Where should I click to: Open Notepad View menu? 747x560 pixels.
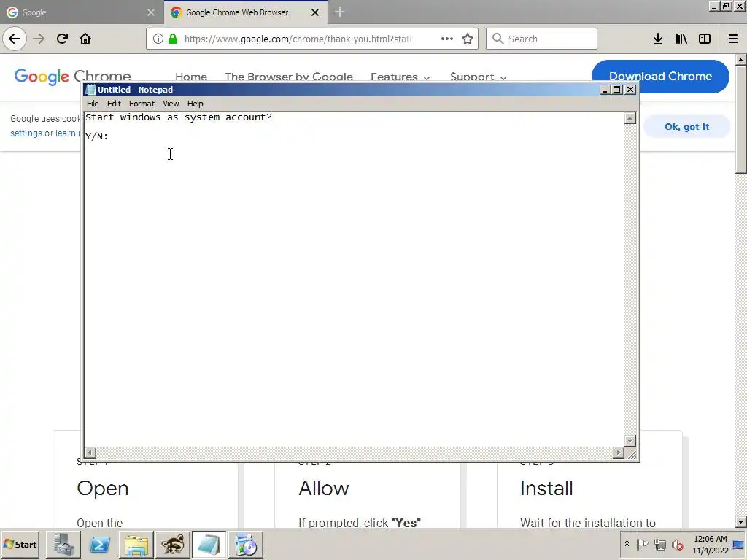[171, 104]
